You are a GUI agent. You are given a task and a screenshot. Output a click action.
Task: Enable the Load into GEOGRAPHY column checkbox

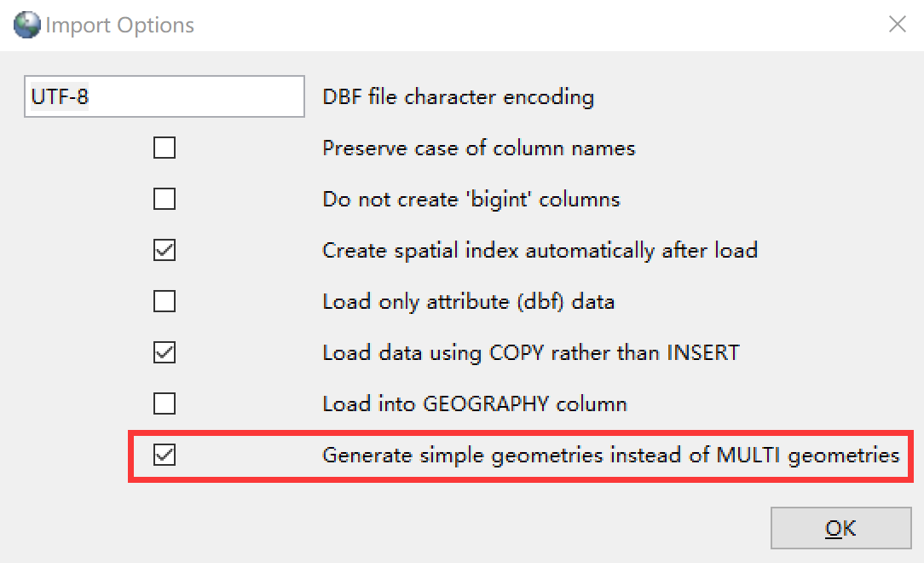pos(165,403)
